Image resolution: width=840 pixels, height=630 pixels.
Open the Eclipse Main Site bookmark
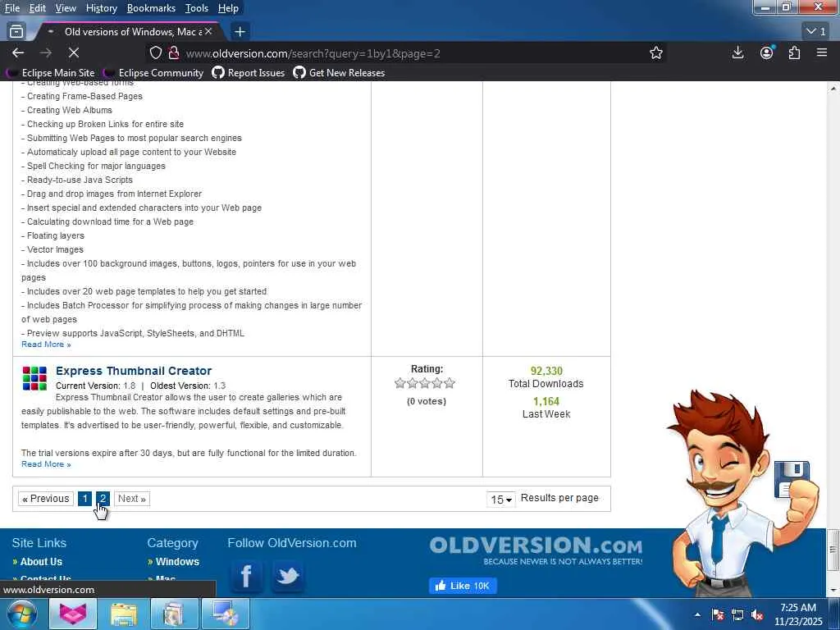coord(52,73)
